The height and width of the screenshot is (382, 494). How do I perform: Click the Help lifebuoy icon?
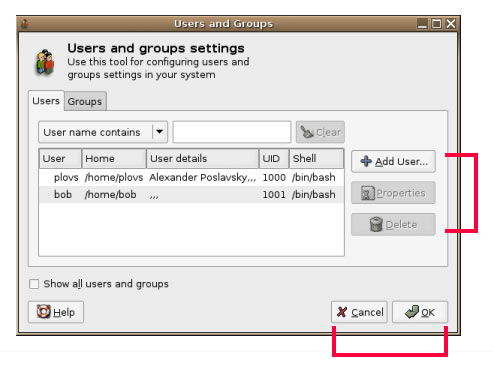(x=44, y=312)
